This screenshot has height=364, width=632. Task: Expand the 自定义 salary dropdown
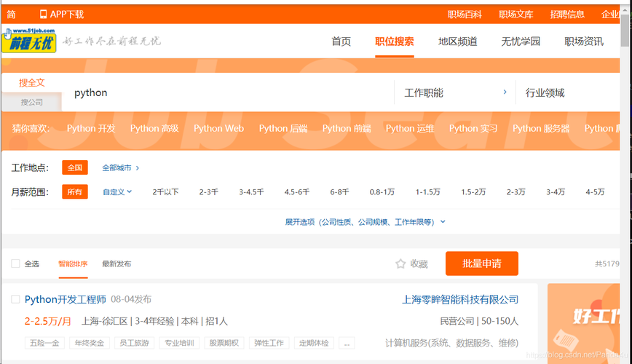click(116, 192)
